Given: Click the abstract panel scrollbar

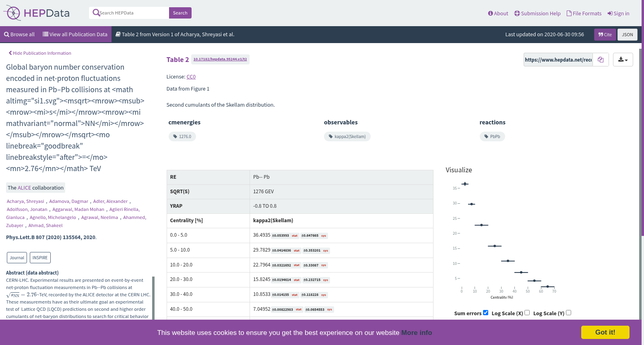Looking at the screenshot, I should 153,298.
